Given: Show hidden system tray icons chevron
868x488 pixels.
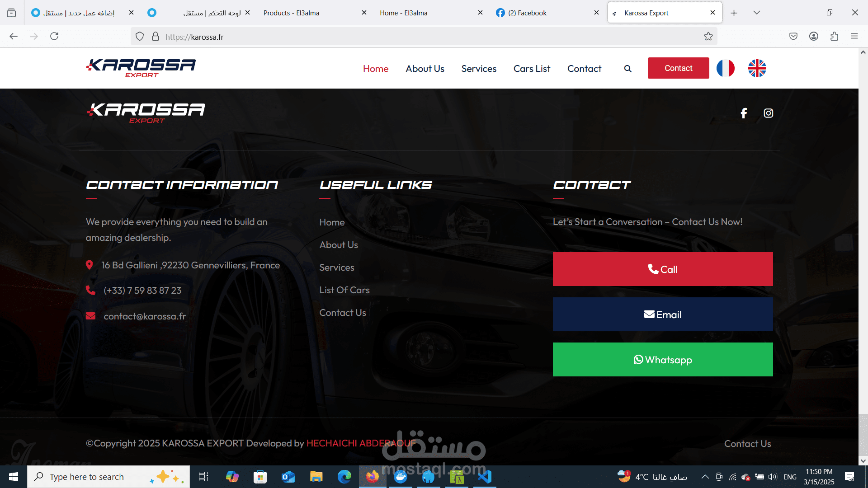Looking at the screenshot, I should pyautogui.click(x=705, y=477).
